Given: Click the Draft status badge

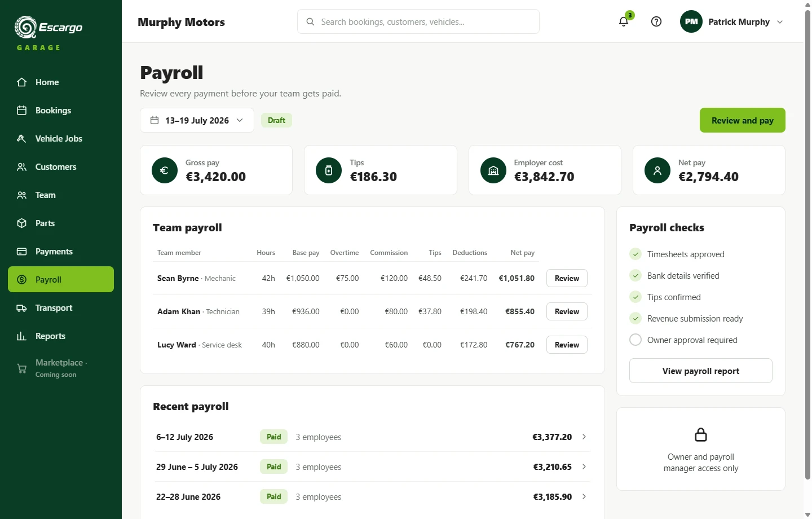Looking at the screenshot, I should [x=276, y=120].
